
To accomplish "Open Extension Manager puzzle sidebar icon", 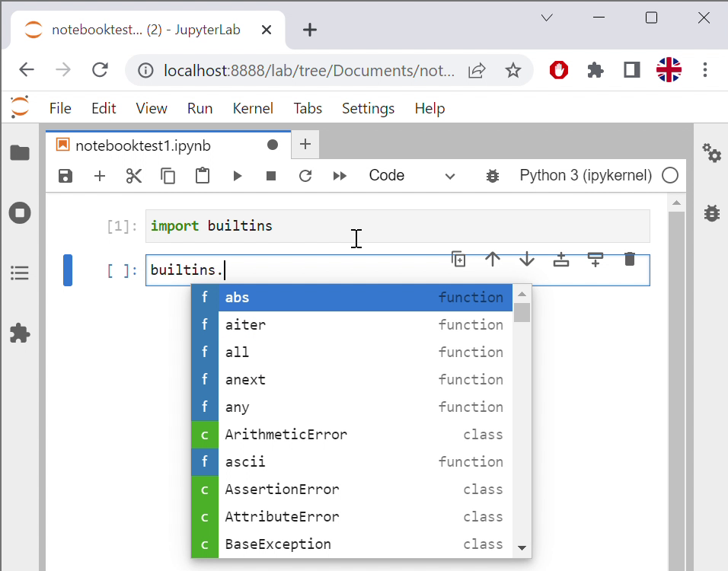I will point(20,333).
